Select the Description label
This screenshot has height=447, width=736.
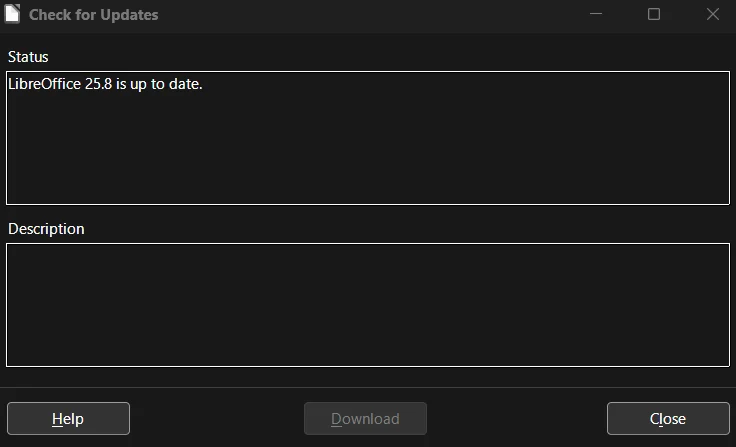coord(46,229)
